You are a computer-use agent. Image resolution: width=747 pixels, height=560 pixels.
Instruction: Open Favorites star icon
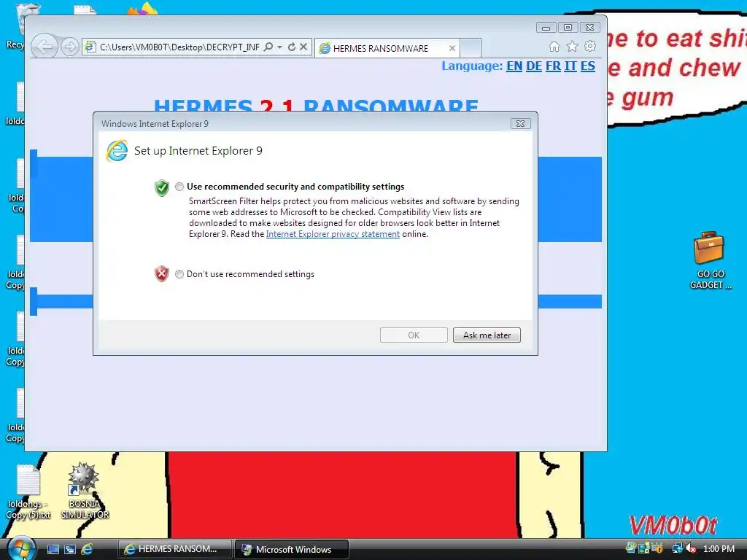point(572,46)
